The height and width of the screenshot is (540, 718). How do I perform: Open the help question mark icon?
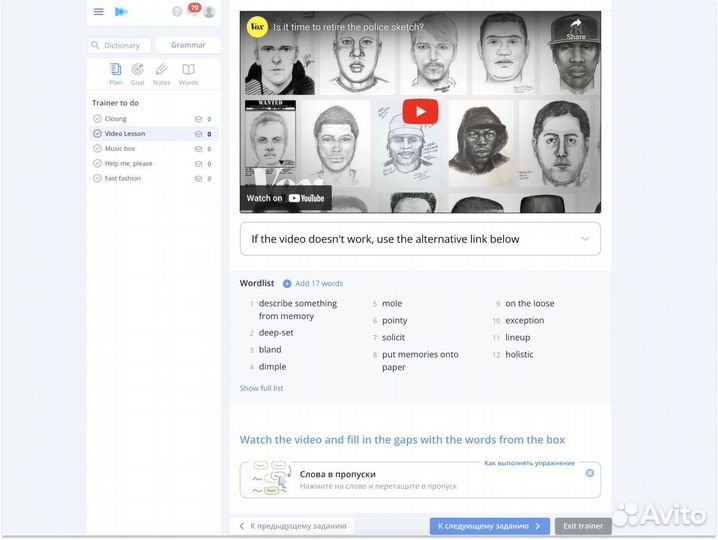177,12
